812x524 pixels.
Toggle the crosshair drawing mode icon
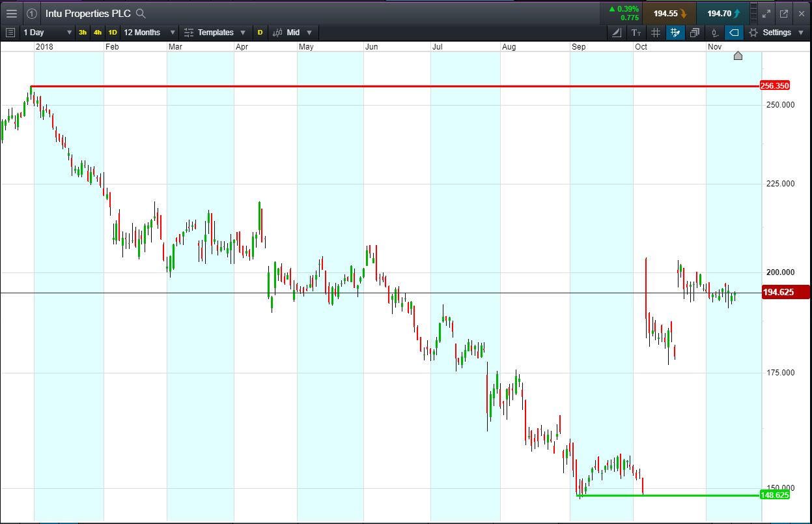click(x=675, y=32)
